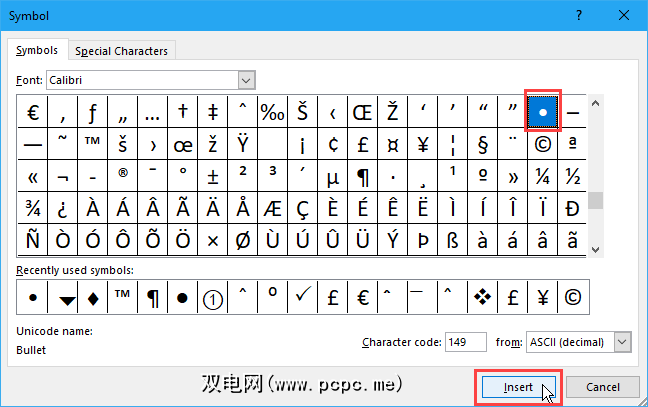The image size is (648, 407).
Task: Open the Special Characters tab
Action: (122, 51)
